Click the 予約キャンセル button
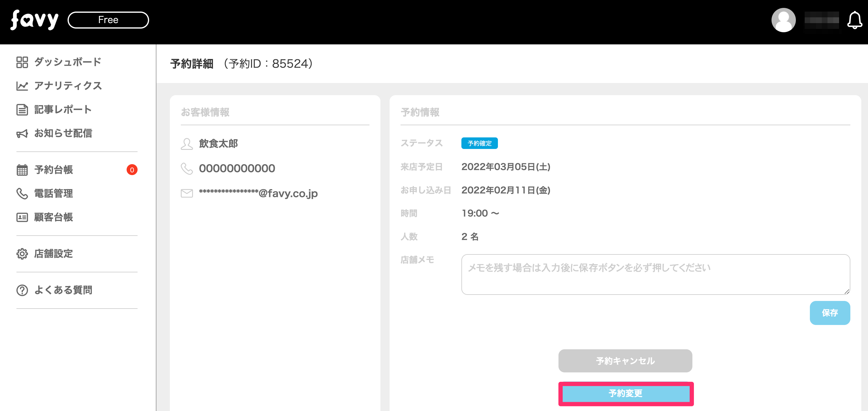Screen dimensions: 868x411 pos(625,361)
